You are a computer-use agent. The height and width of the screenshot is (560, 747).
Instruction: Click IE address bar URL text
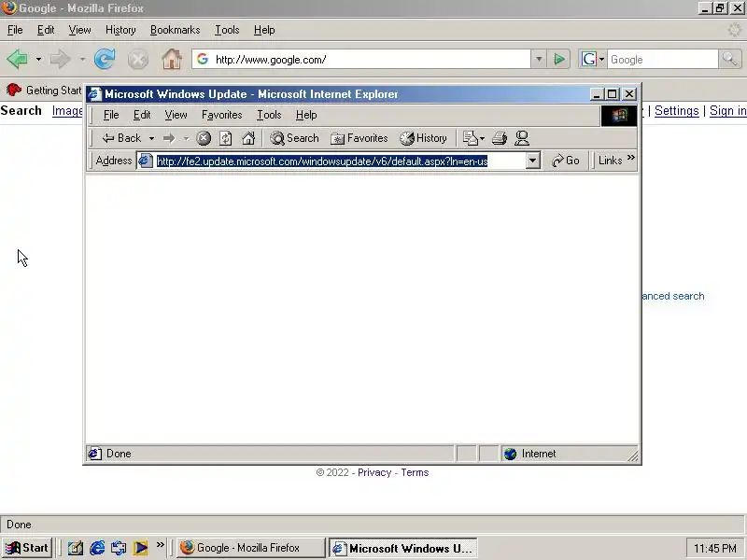(322, 161)
